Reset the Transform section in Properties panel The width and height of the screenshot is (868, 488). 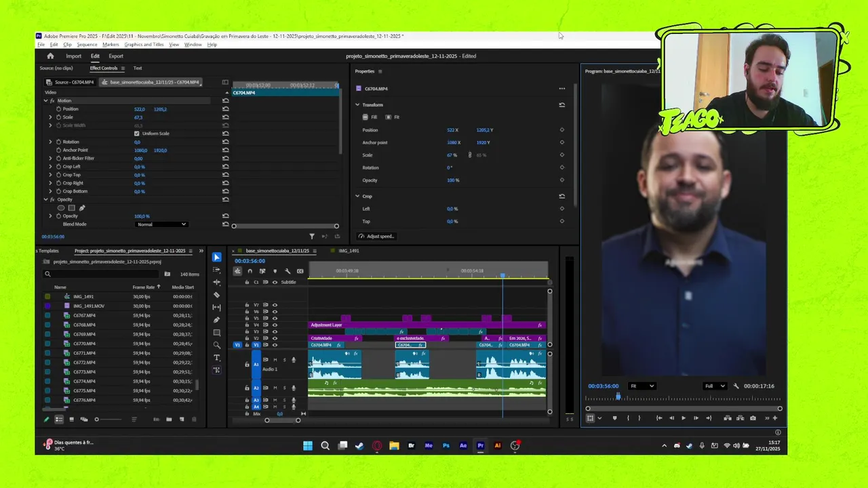561,105
